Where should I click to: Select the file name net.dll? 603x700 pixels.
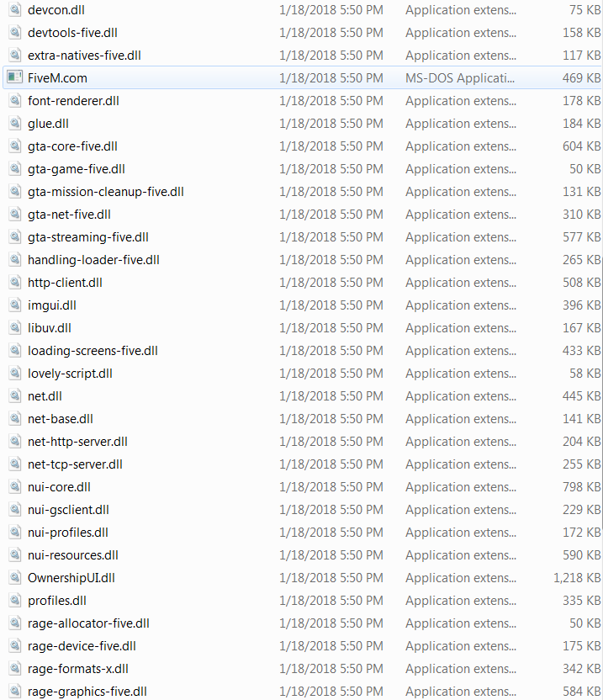[x=45, y=396]
